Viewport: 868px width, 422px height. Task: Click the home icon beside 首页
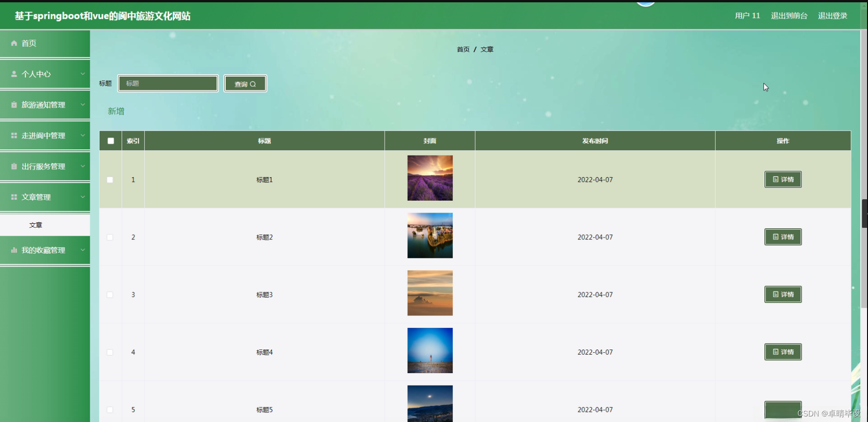coord(14,43)
